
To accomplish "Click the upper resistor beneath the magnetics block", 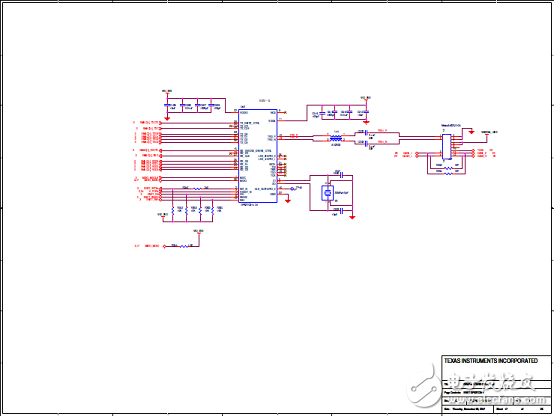I will (447, 168).
